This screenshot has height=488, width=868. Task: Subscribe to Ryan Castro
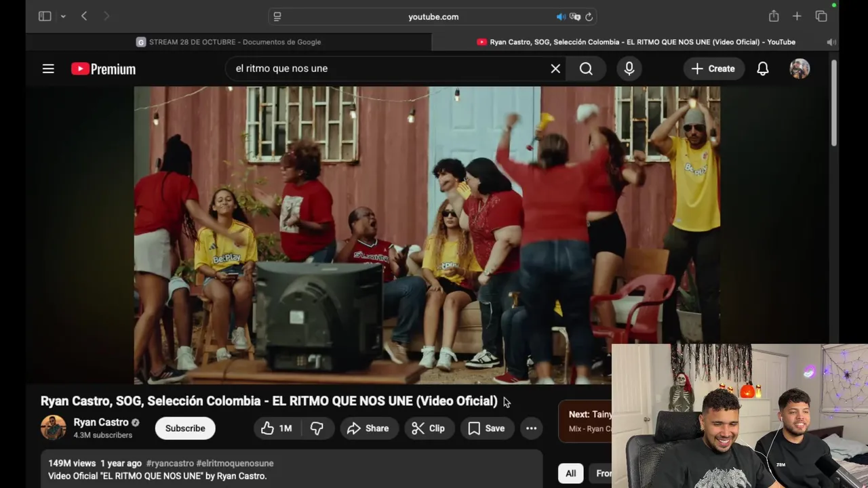(x=185, y=428)
